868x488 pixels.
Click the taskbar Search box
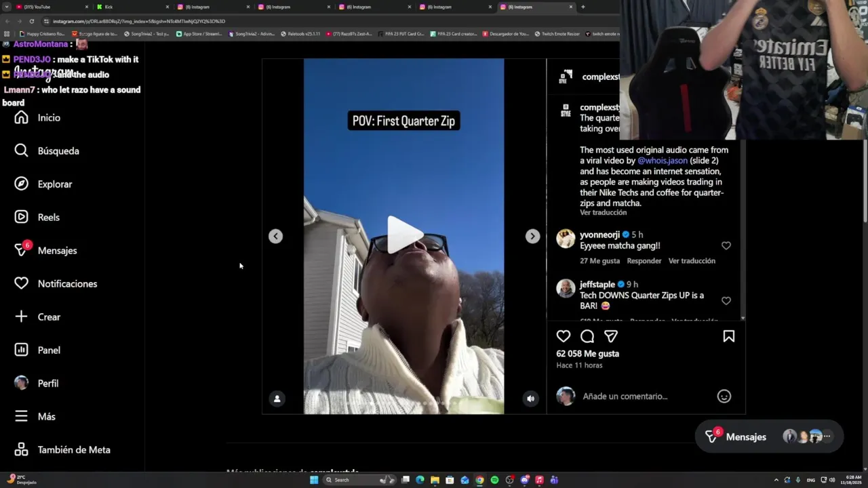tap(359, 480)
